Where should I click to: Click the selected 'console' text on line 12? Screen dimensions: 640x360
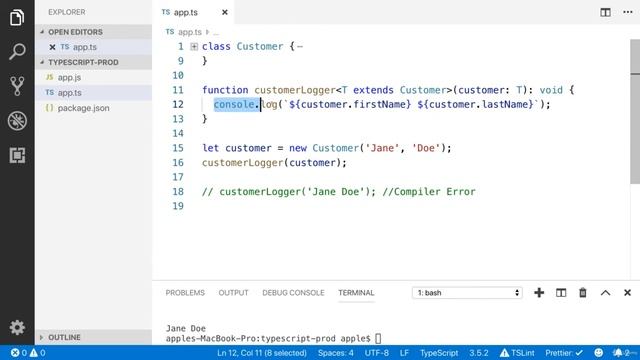click(234, 104)
